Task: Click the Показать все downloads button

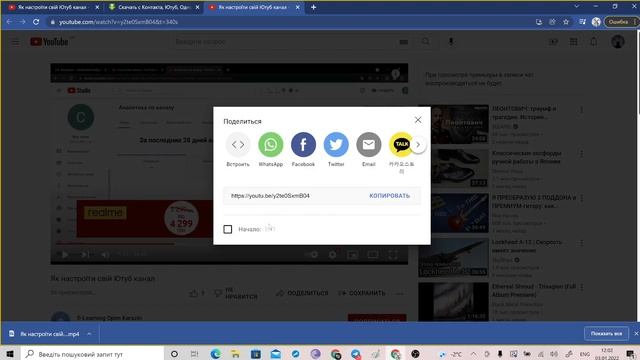Action: pos(606,333)
